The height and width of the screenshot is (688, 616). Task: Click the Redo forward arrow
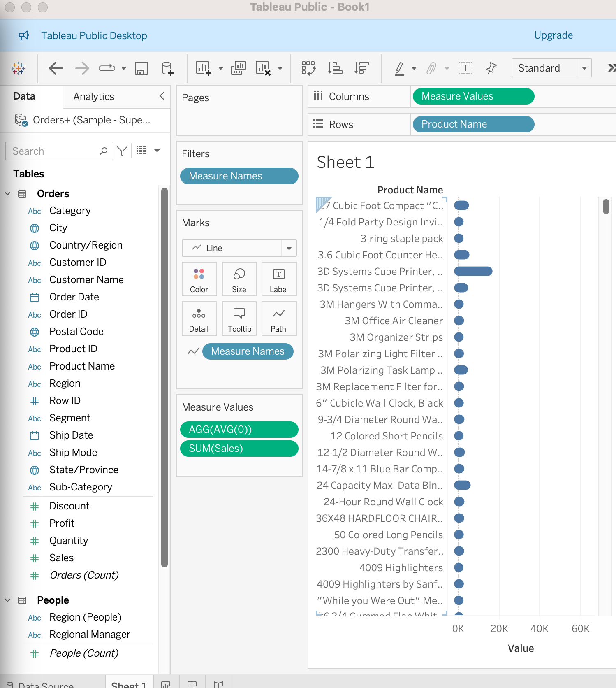[82, 68]
